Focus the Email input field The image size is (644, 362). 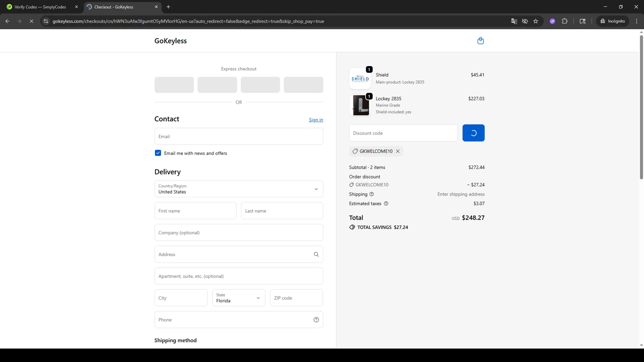click(x=239, y=136)
